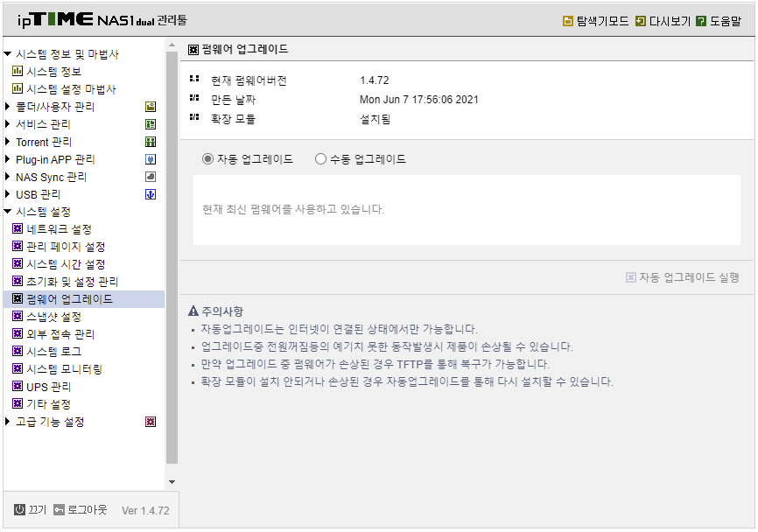The height and width of the screenshot is (532, 758).
Task: Expand the Torrent 관리 tree node
Action: (7, 142)
